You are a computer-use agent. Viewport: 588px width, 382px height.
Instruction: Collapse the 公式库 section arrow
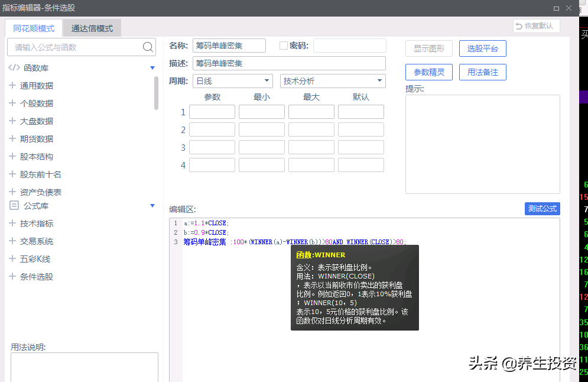[x=152, y=206]
